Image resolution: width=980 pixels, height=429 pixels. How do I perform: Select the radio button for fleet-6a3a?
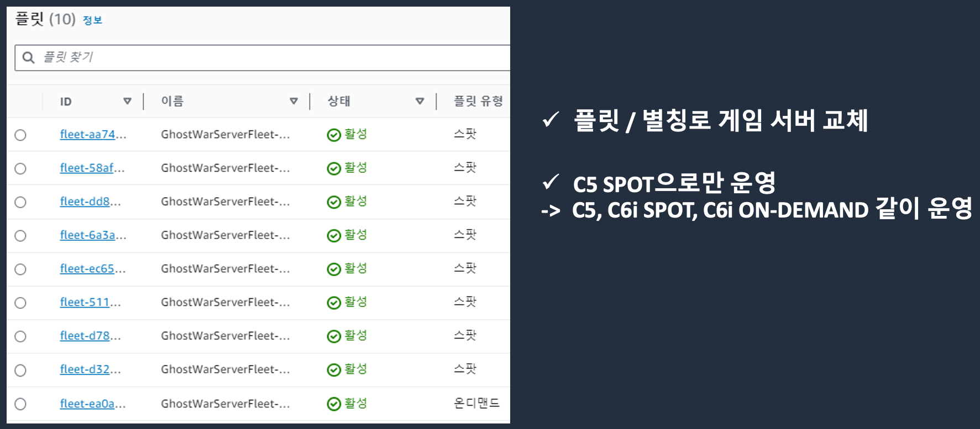(20, 236)
